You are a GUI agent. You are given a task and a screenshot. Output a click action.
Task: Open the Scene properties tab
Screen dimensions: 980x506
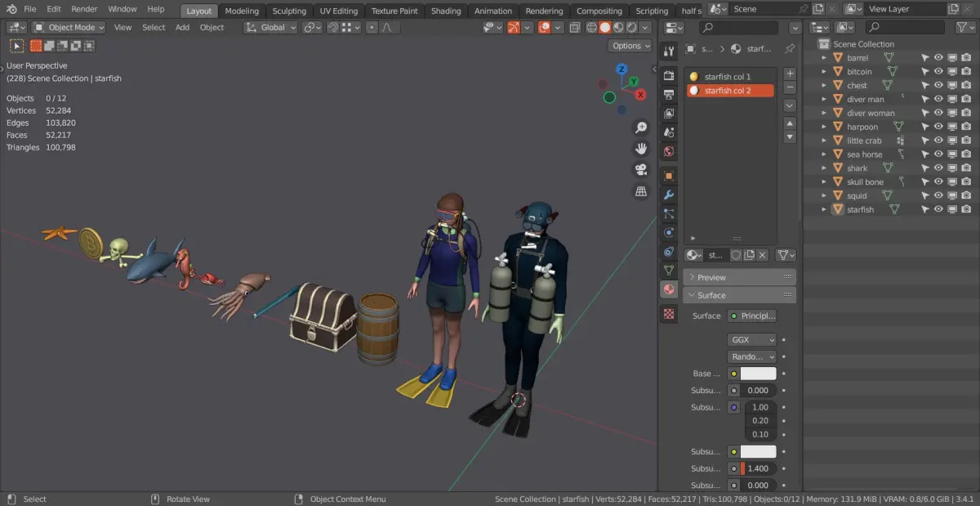coord(669,132)
